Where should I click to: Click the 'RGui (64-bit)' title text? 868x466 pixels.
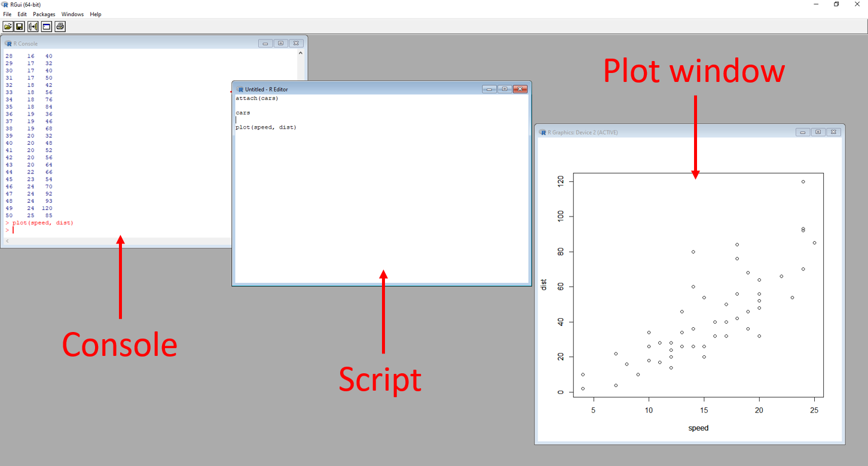click(26, 5)
